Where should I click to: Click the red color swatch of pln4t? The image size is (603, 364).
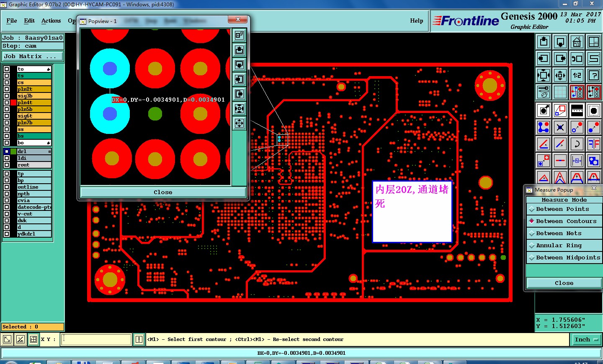pos(13,103)
